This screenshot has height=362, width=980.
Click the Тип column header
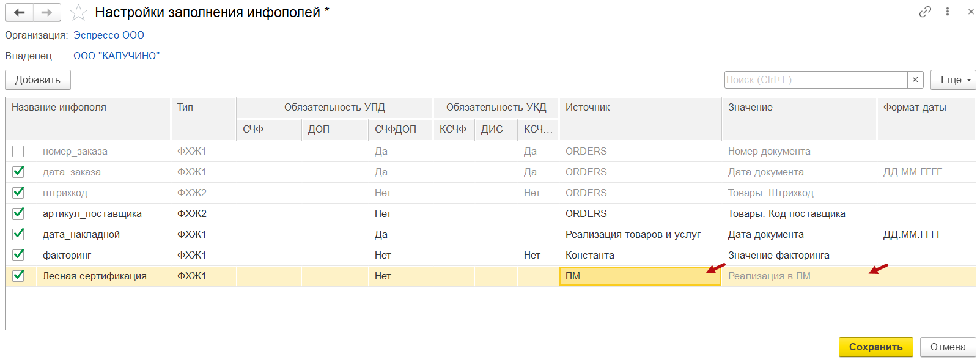[204, 119]
